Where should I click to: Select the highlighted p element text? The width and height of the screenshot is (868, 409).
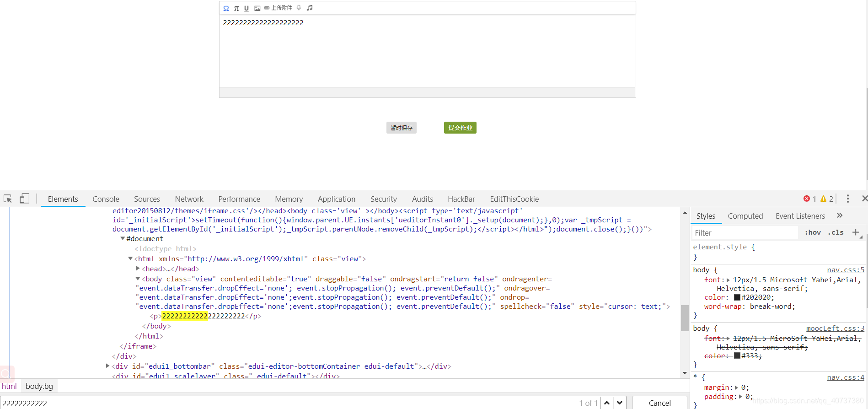pyautogui.click(x=204, y=316)
